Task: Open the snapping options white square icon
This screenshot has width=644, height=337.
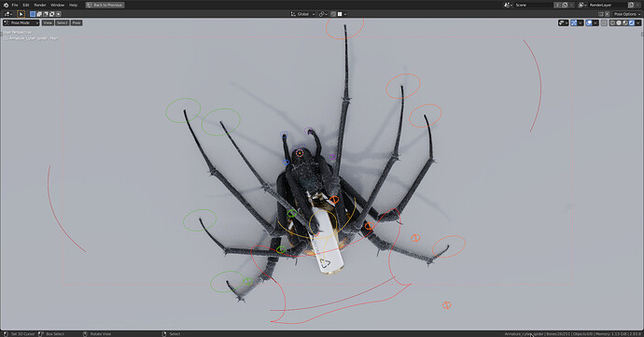Action: point(340,14)
